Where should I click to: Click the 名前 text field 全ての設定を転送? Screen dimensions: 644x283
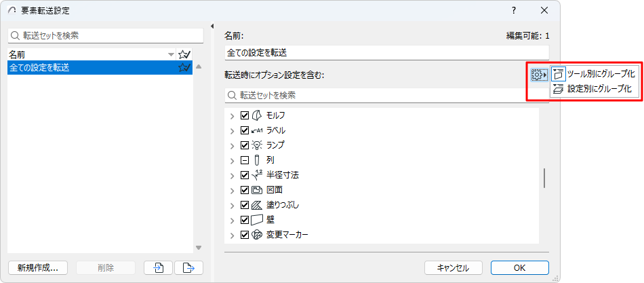(x=386, y=53)
